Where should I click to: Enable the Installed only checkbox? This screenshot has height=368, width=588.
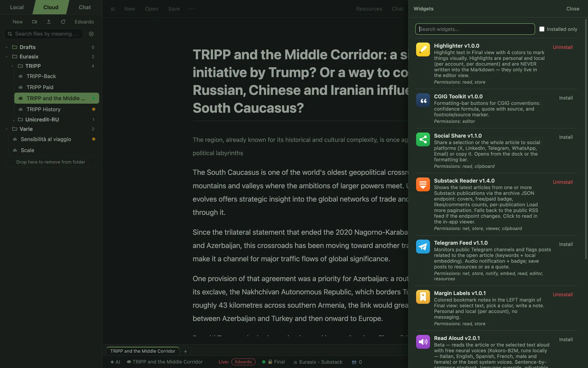point(542,29)
